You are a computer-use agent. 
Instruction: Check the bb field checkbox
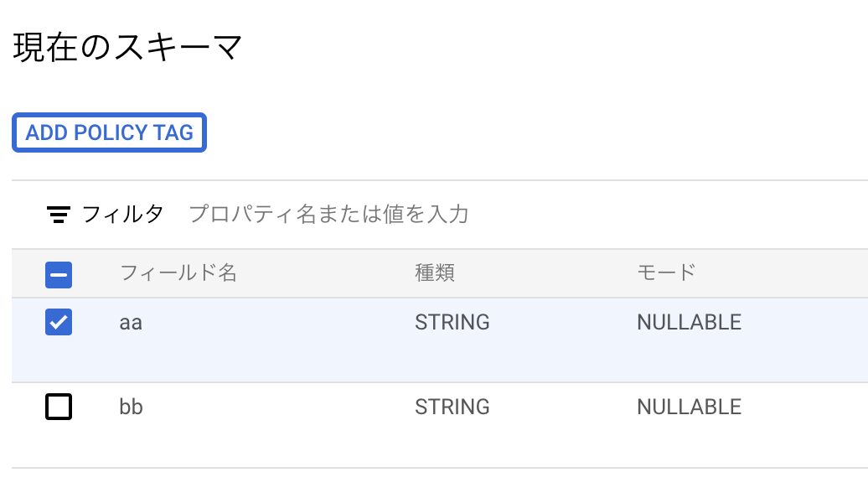pyautogui.click(x=59, y=407)
